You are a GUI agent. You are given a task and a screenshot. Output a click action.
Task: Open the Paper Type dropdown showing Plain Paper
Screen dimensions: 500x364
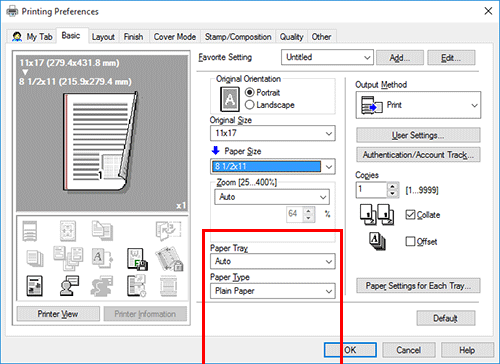coord(273,291)
